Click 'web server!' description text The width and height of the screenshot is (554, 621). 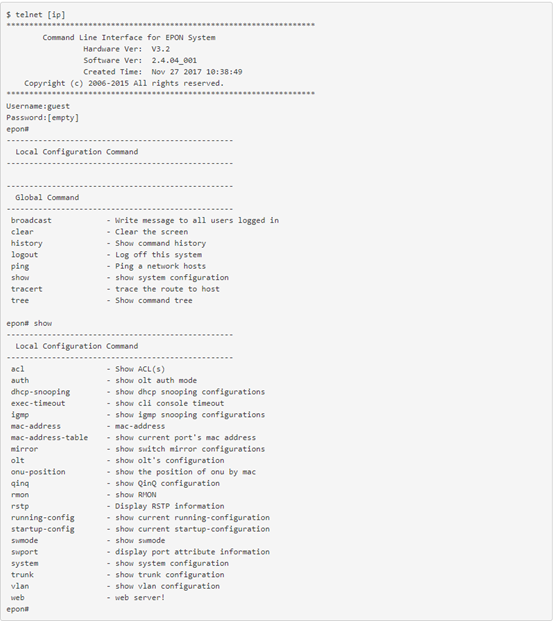click(x=140, y=598)
